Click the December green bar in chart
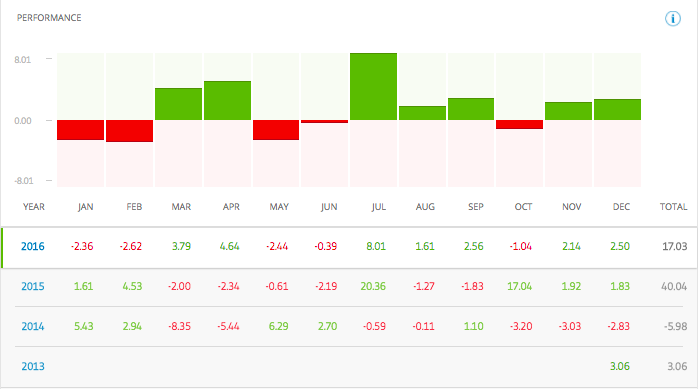698x389 pixels. point(617,109)
